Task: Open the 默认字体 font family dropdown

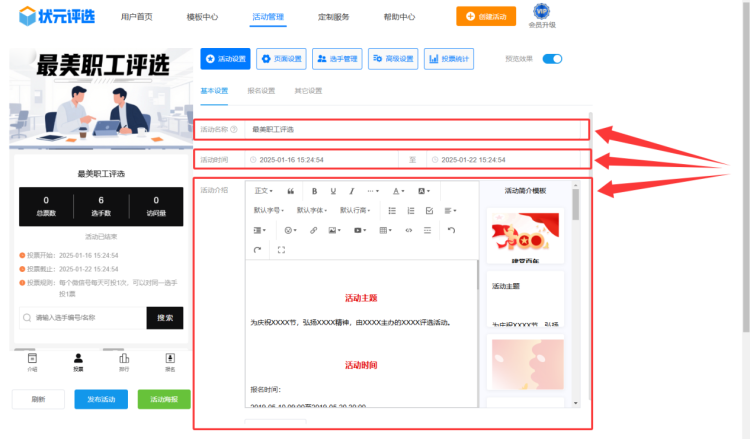Action: tap(311, 210)
